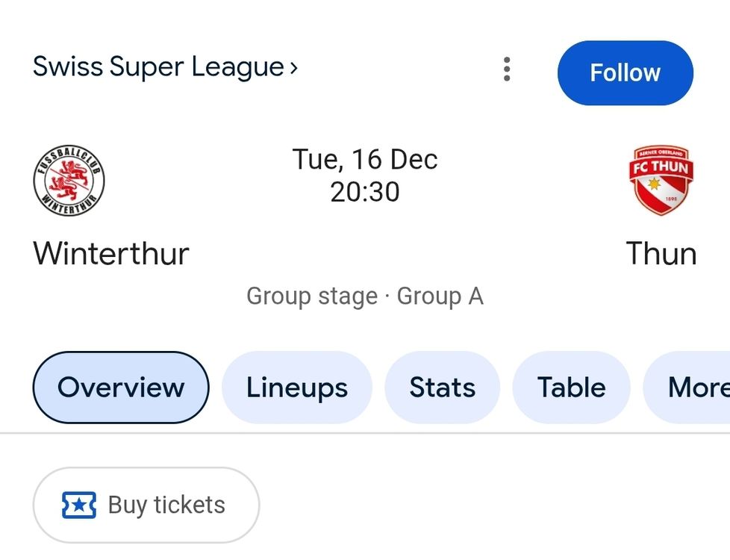Click the Group A label
The width and height of the screenshot is (730, 560).
440,296
